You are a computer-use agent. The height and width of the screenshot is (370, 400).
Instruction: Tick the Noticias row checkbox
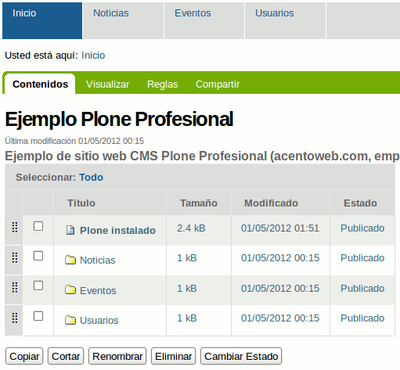click(38, 256)
